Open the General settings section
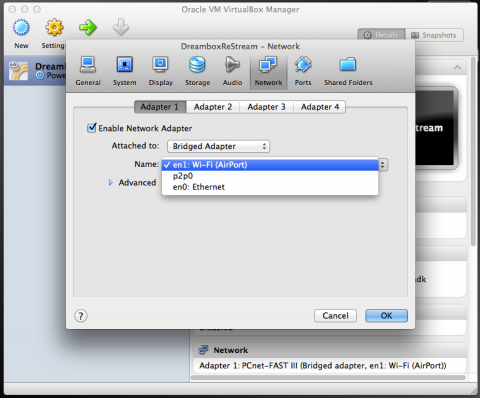 click(x=88, y=71)
